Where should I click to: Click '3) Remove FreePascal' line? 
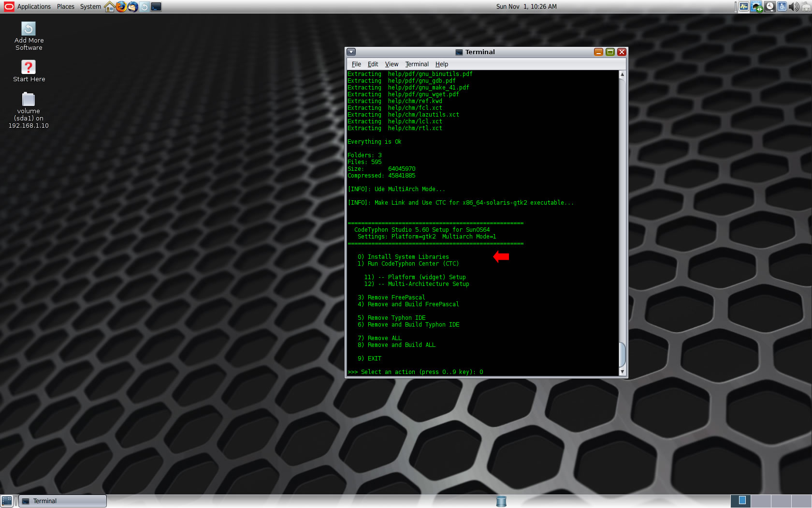click(x=391, y=298)
